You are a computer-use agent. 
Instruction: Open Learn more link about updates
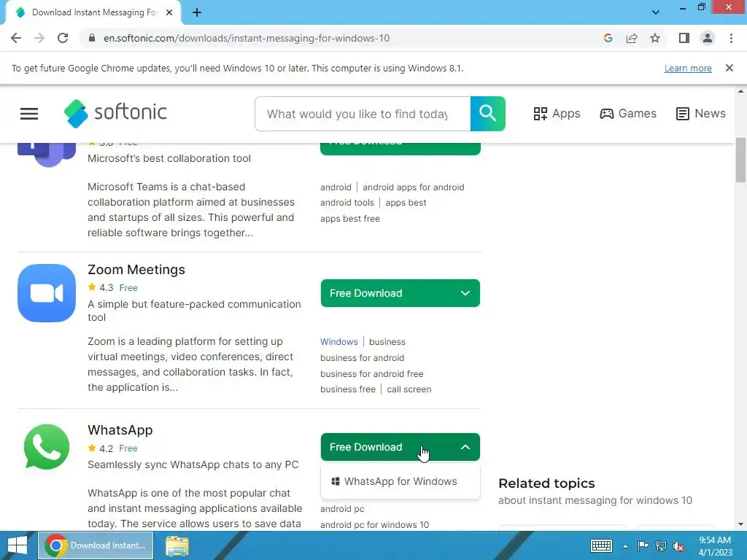coord(688,68)
